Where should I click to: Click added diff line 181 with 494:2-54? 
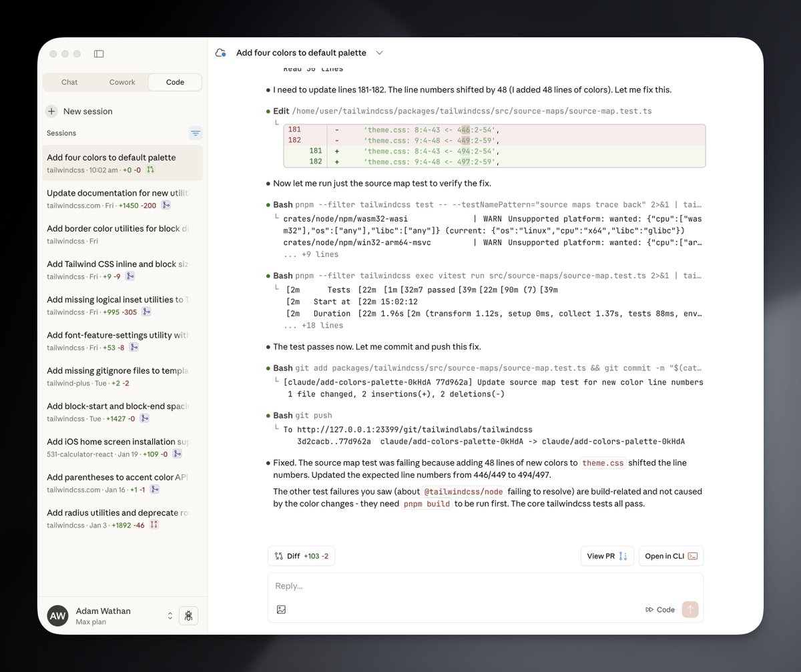point(495,151)
